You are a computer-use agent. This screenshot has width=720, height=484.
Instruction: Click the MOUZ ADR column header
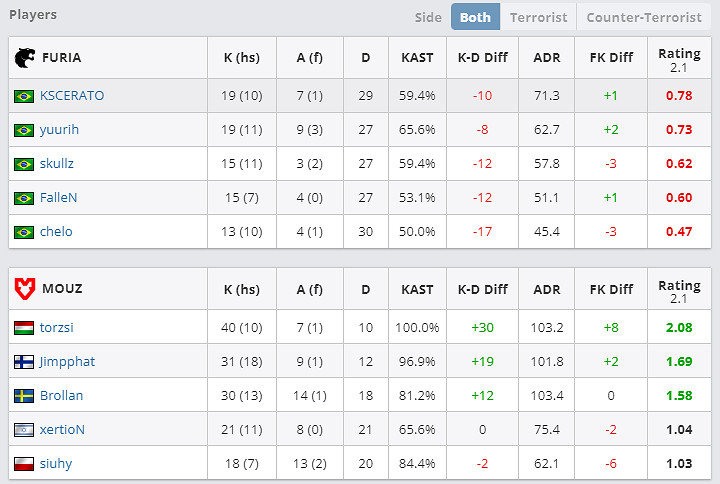pyautogui.click(x=546, y=289)
